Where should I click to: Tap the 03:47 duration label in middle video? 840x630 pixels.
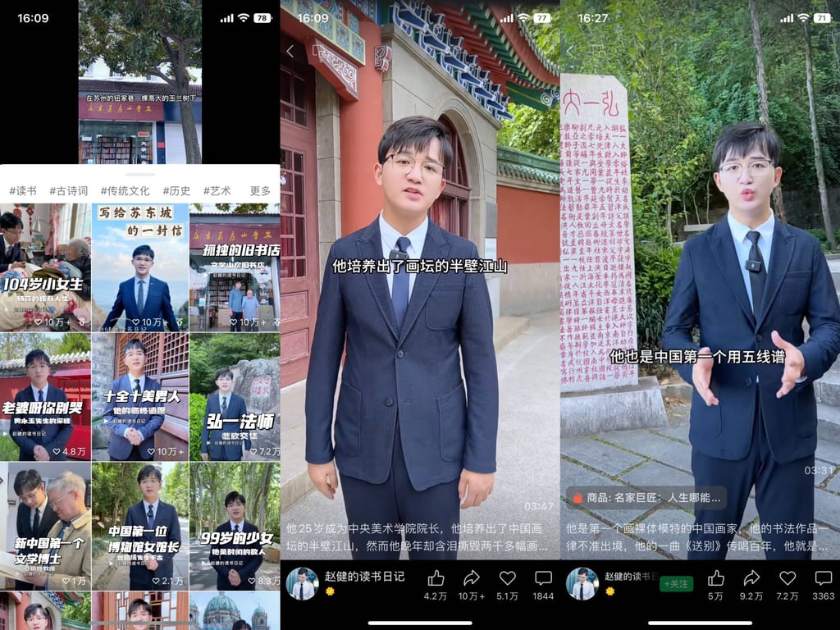click(x=538, y=505)
